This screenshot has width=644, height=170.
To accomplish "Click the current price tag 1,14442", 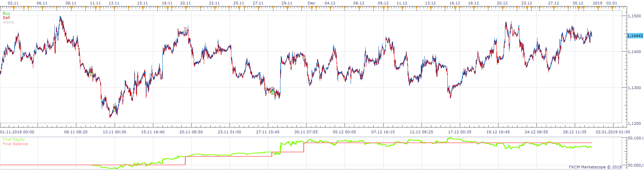I will (x=635, y=36).
